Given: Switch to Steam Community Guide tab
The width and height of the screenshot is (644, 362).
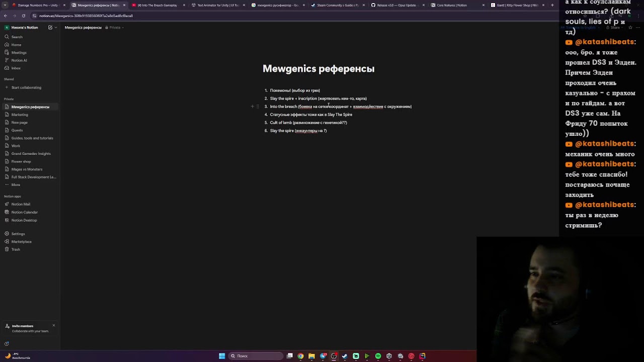Looking at the screenshot, I should click(x=337, y=5).
